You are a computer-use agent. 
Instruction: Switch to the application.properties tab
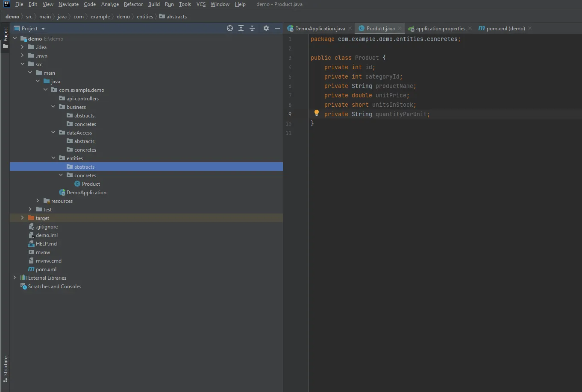441,29
